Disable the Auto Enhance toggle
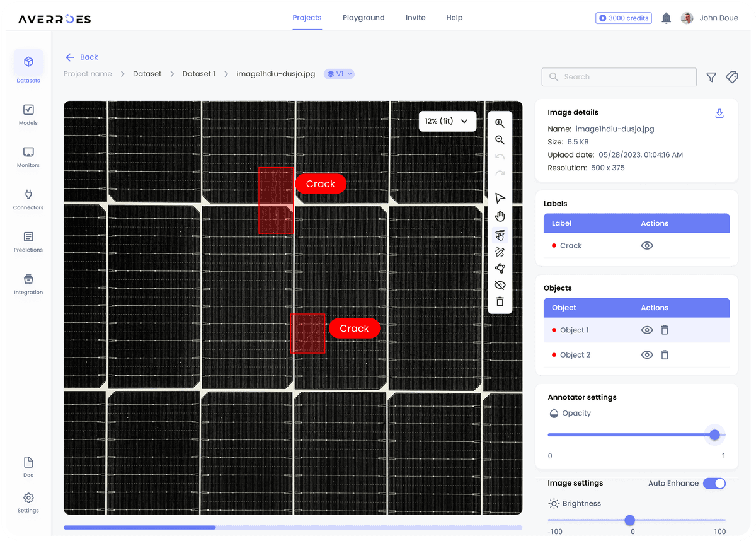 click(714, 483)
